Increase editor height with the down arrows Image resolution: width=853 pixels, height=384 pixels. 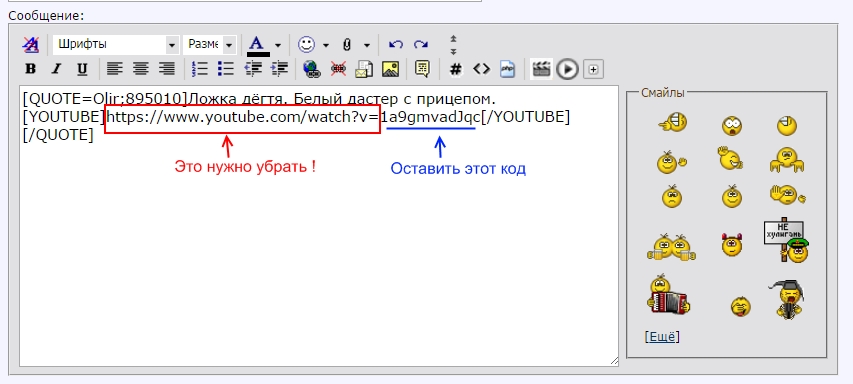click(x=453, y=51)
